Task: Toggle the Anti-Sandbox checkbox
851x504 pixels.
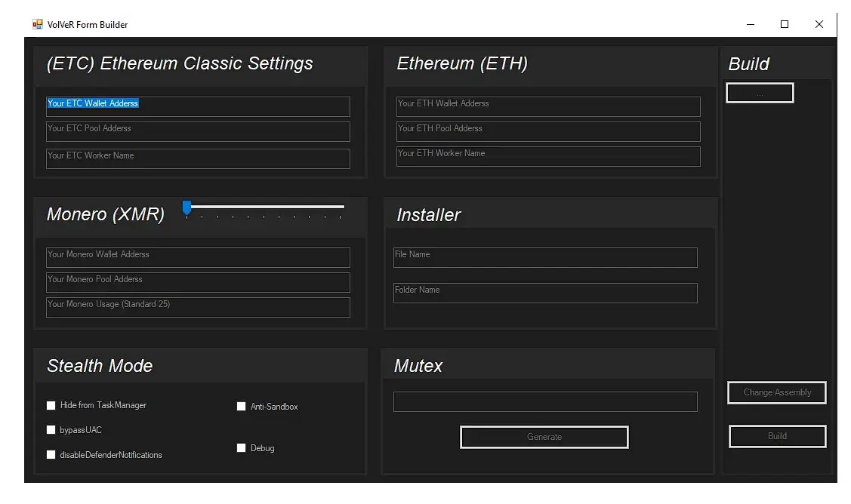Action: pyautogui.click(x=242, y=406)
